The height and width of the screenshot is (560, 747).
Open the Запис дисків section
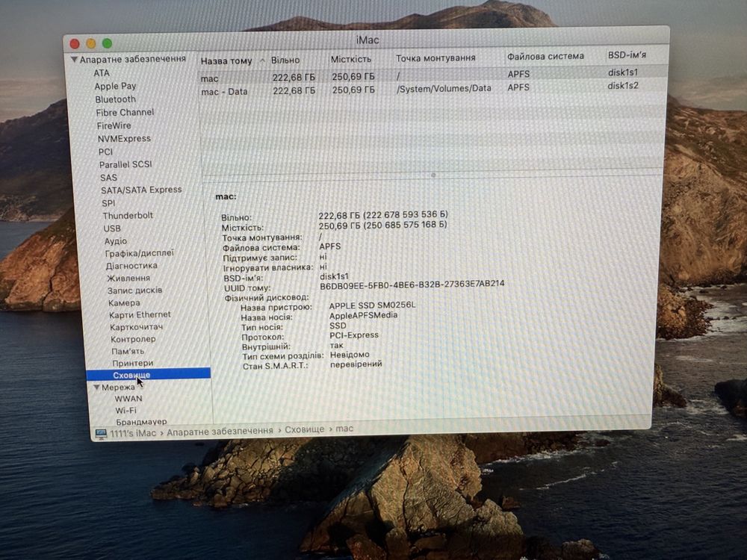(x=134, y=290)
